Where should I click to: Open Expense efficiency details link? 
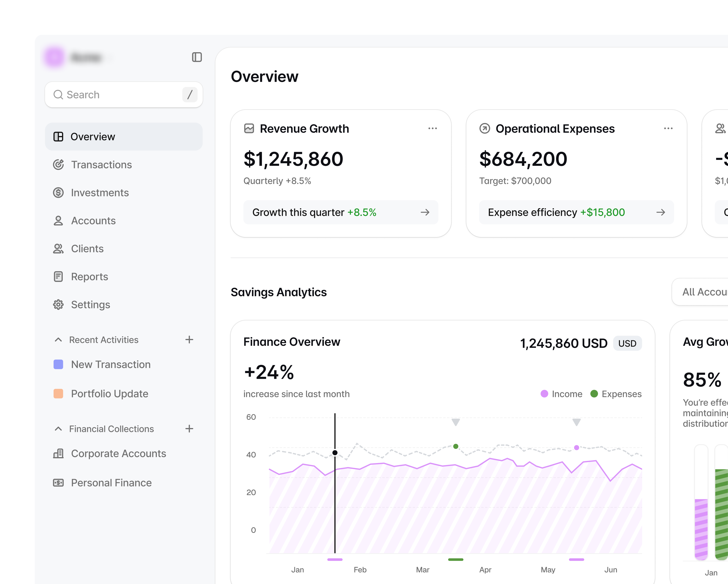click(x=576, y=212)
